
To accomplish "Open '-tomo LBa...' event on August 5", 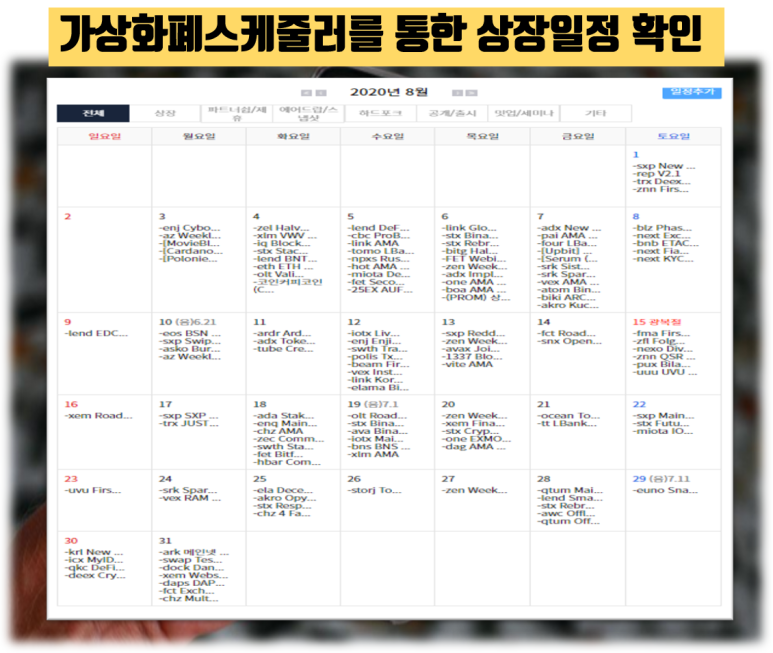I will coord(380,251).
